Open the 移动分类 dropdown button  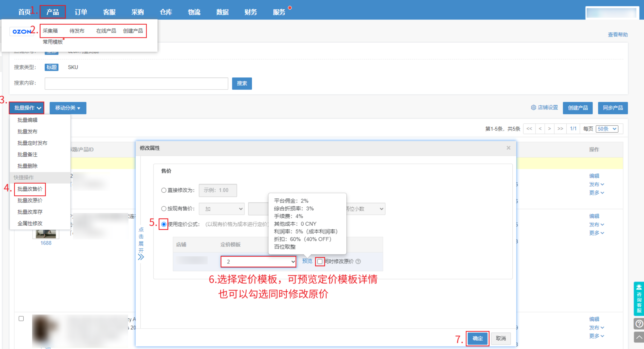point(68,108)
